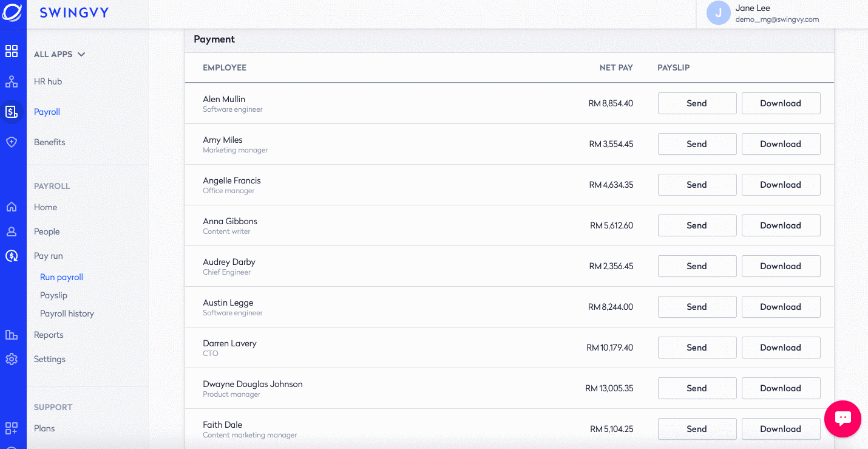Go to the Payslip submenu item
Screen dimensions: 868x449
(x=53, y=295)
